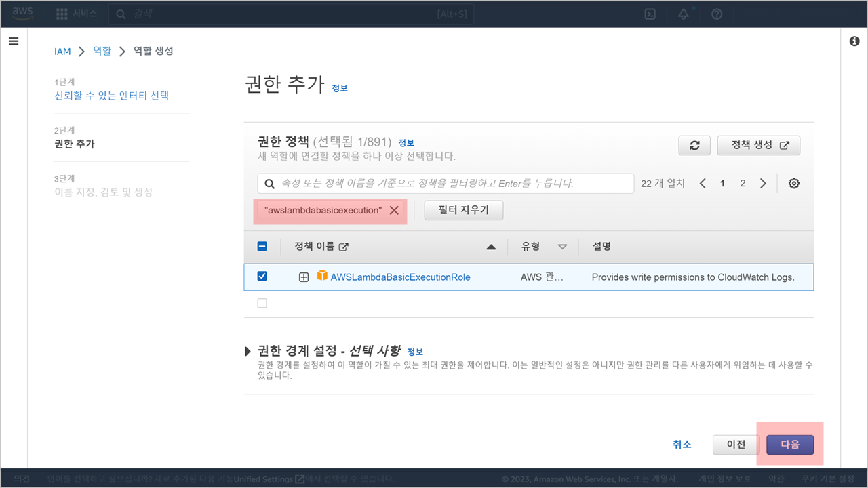
Task: Click the 설명 column header
Action: 601,247
